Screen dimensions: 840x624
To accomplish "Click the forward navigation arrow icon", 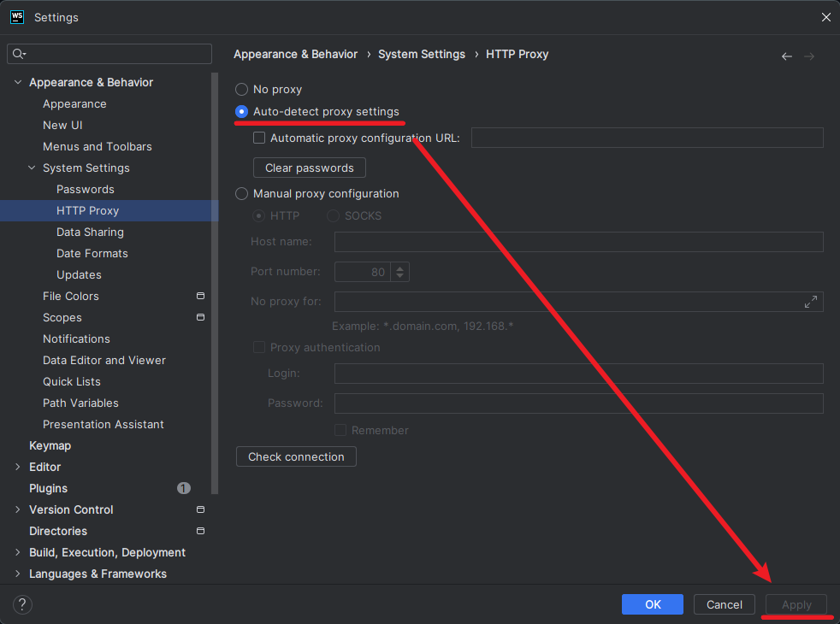I will pos(808,56).
